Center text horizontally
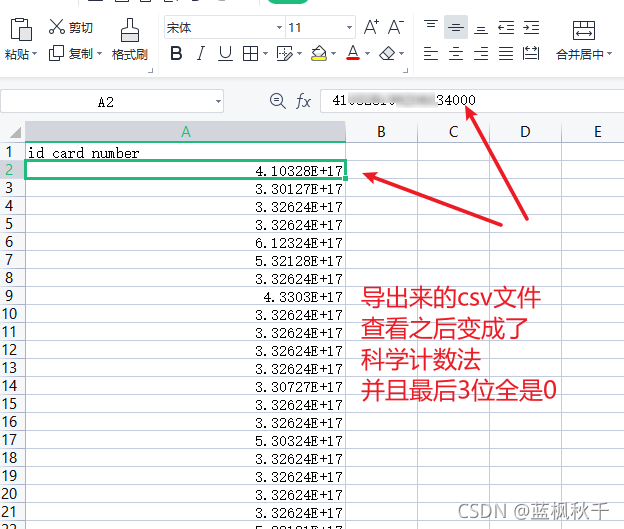Viewport: 624px width, 529px height. point(456,53)
